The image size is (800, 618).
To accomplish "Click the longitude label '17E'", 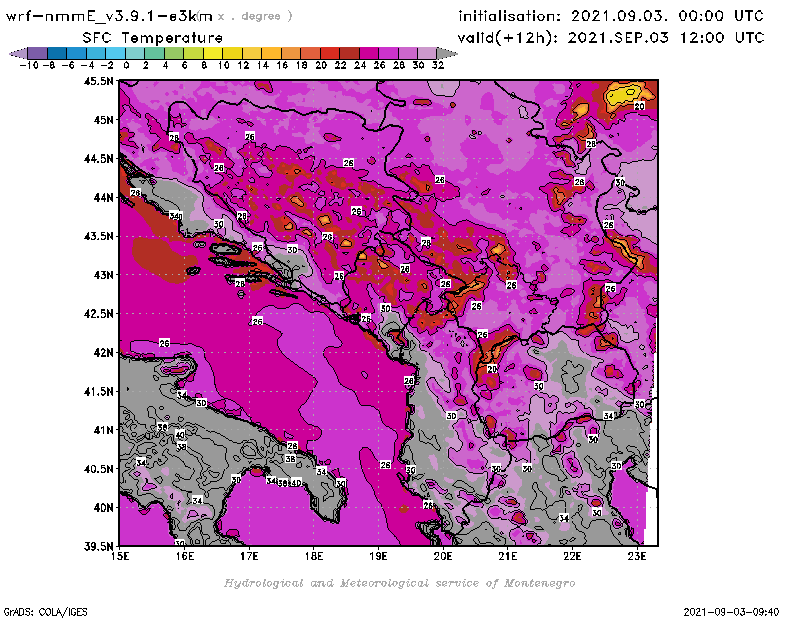I will coord(249,556).
